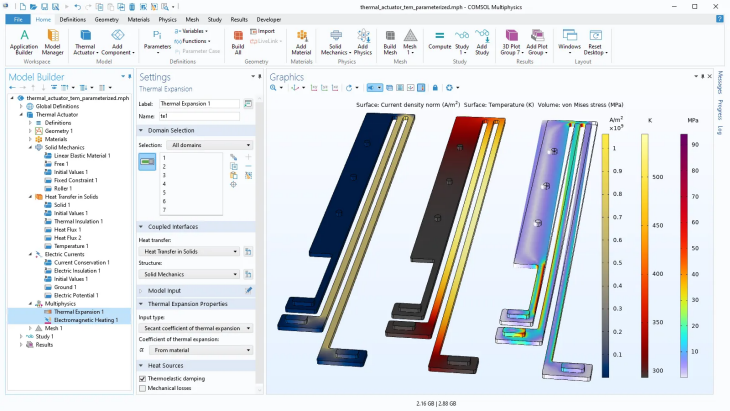The image size is (730, 411).
Task: Toggle the highlighted view button in Graphics toolbar
Action: (374, 88)
